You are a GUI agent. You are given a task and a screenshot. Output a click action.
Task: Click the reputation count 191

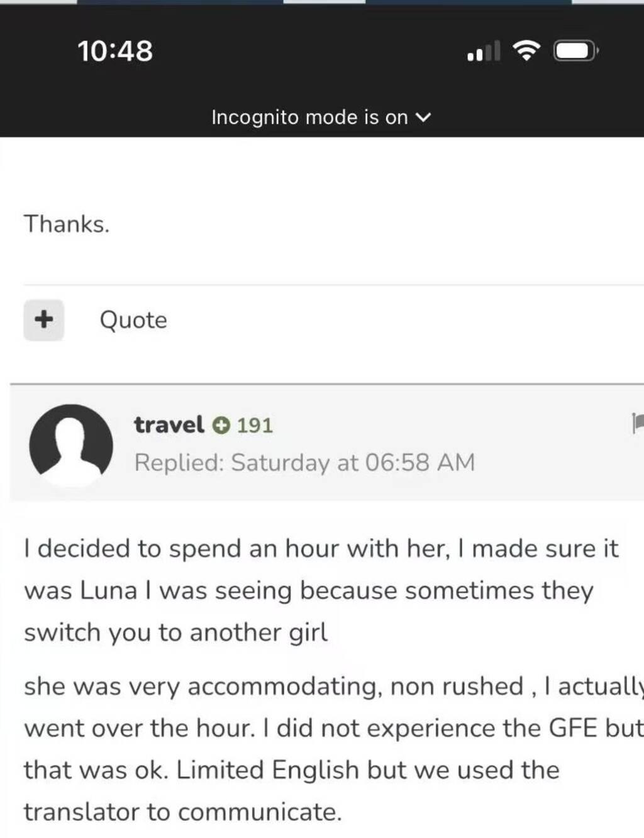pos(255,426)
